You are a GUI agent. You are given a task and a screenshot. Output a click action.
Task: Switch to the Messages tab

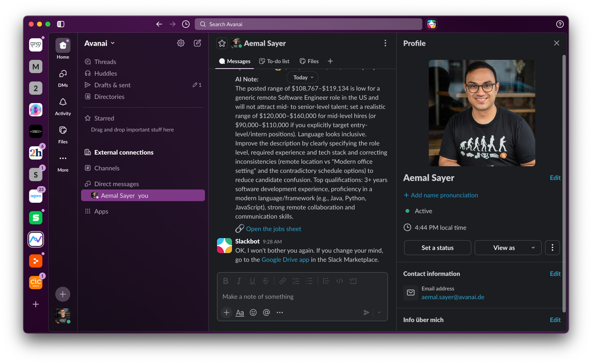tap(235, 61)
